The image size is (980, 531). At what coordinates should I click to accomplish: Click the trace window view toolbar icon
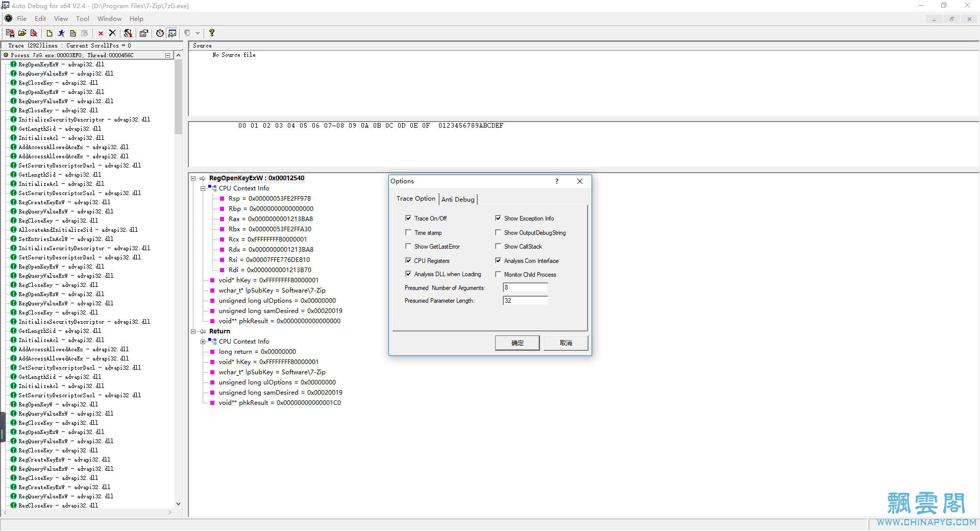point(172,33)
